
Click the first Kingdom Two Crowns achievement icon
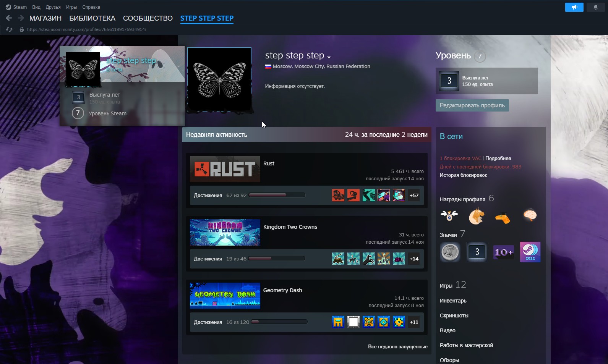pos(338,259)
